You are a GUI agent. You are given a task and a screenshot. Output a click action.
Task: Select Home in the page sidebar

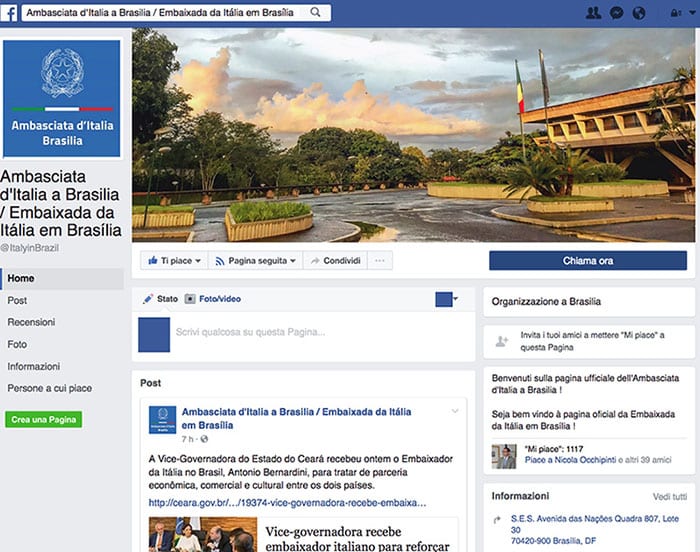(x=62, y=278)
